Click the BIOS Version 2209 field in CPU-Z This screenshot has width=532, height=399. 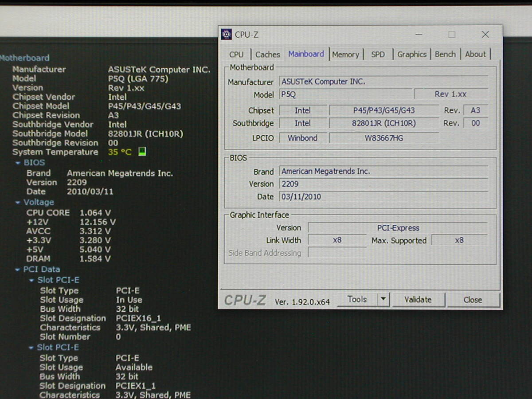coord(383,184)
